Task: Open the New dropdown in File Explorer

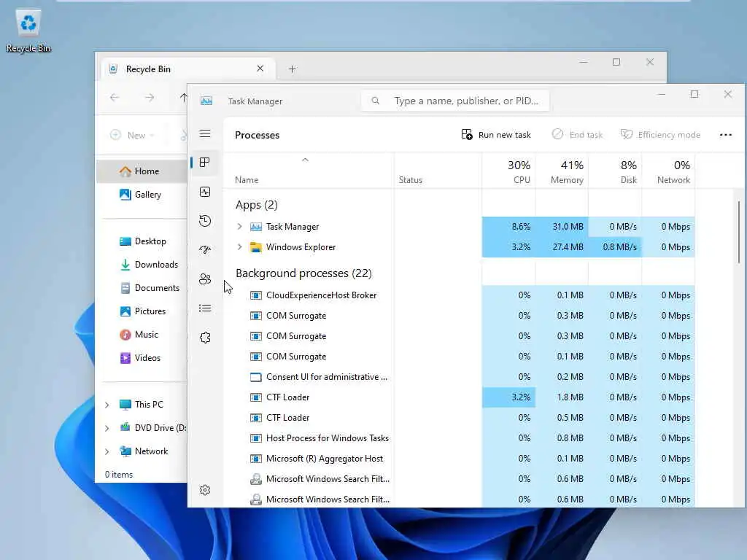Action: coord(132,135)
